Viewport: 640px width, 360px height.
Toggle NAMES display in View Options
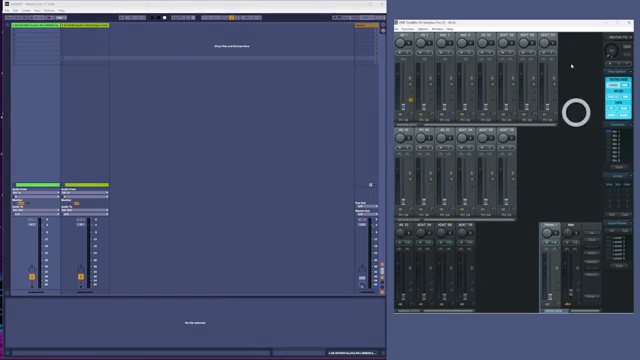(x=624, y=115)
